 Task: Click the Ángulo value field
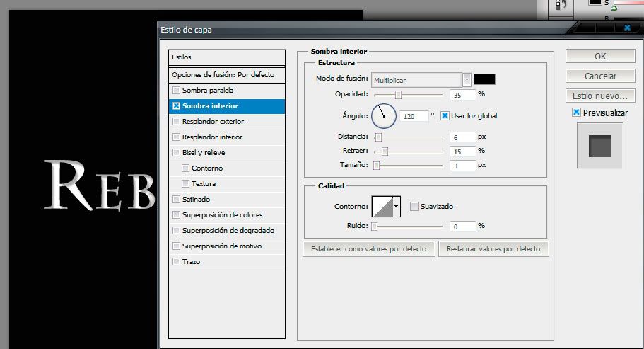coord(414,116)
